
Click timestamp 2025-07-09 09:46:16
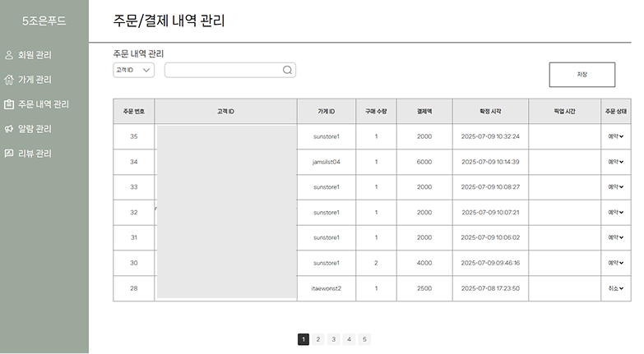tap(490, 263)
